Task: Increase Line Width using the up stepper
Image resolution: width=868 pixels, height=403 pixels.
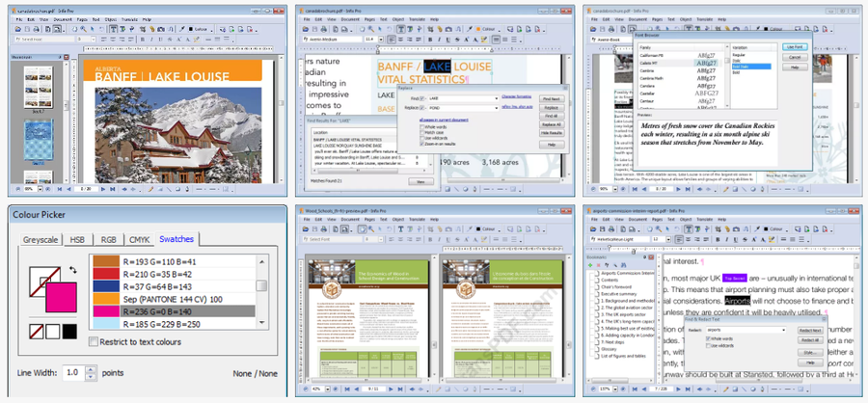Action: click(x=90, y=368)
